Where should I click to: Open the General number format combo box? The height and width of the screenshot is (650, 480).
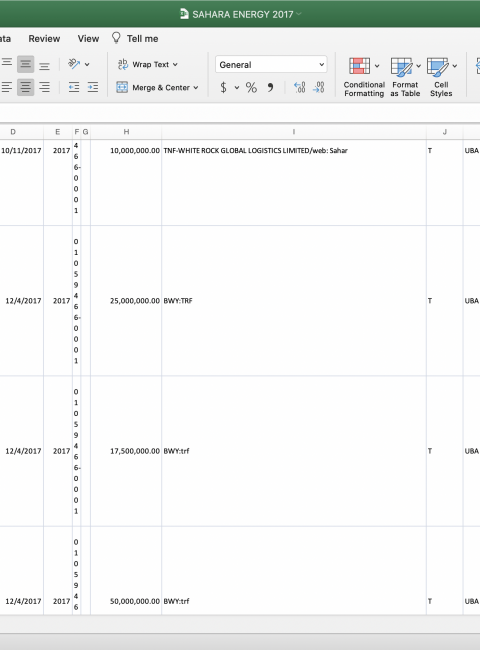point(271,65)
